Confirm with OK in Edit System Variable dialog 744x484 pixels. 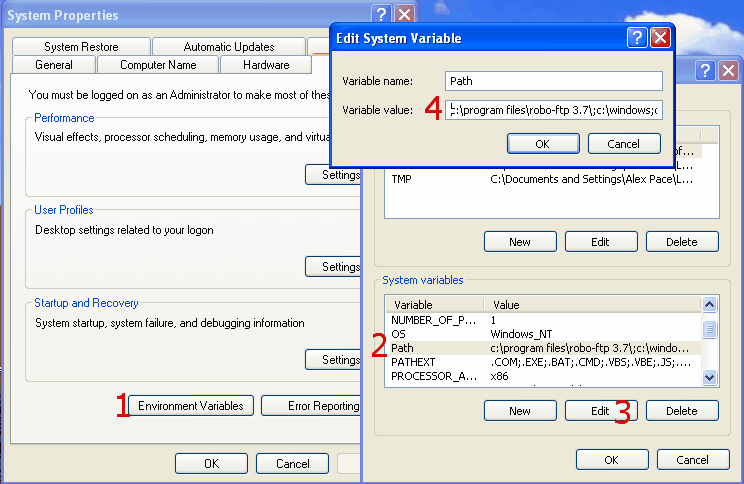[543, 143]
